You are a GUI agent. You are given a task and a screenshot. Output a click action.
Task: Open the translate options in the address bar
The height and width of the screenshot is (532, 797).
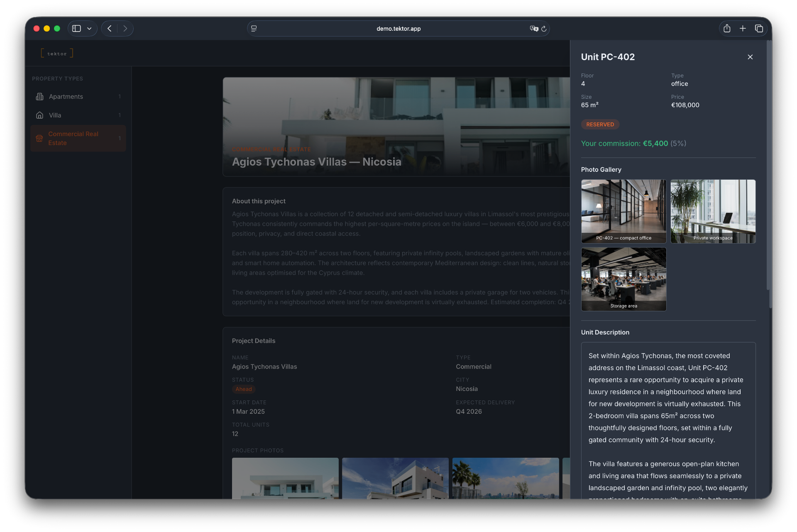[534, 29]
